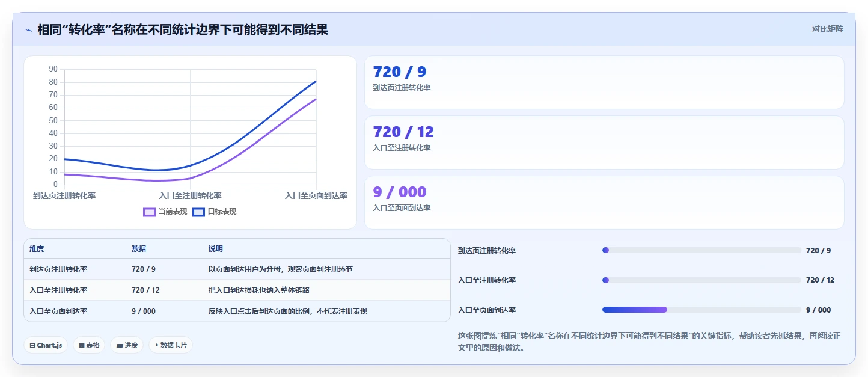Viewport: 868px width, 377px height.
Task: Click chart x-axis label 到达页注册转化率
Action: [x=64, y=195]
